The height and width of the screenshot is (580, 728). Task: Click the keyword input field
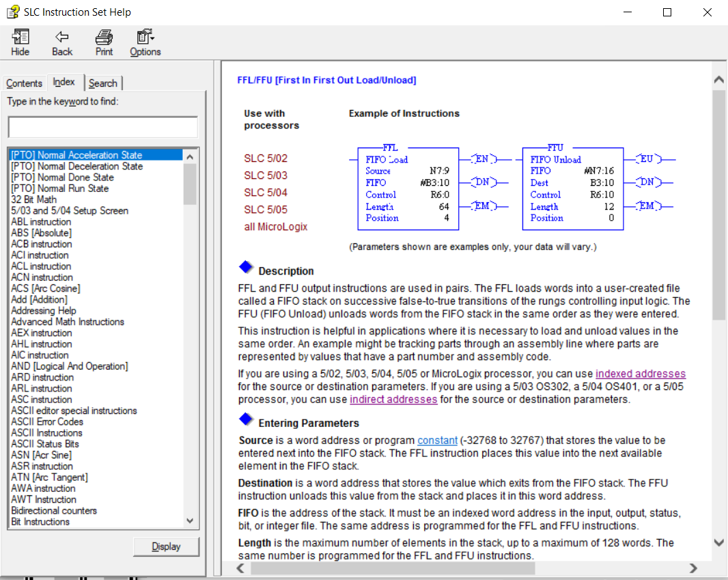103,127
